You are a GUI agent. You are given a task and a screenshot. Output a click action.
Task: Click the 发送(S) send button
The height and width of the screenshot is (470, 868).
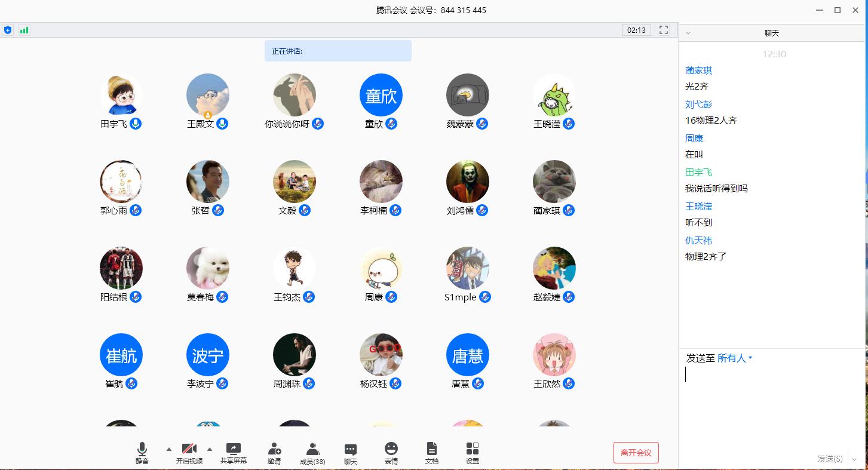tap(830, 459)
